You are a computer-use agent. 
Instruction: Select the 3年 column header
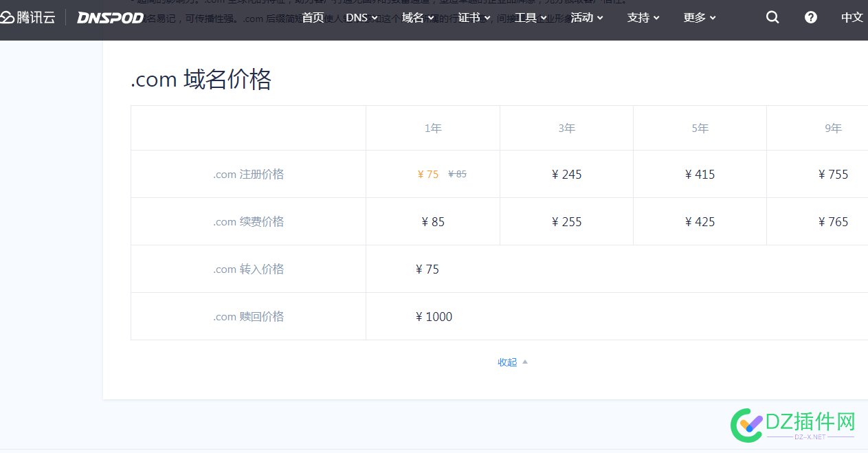pos(566,128)
